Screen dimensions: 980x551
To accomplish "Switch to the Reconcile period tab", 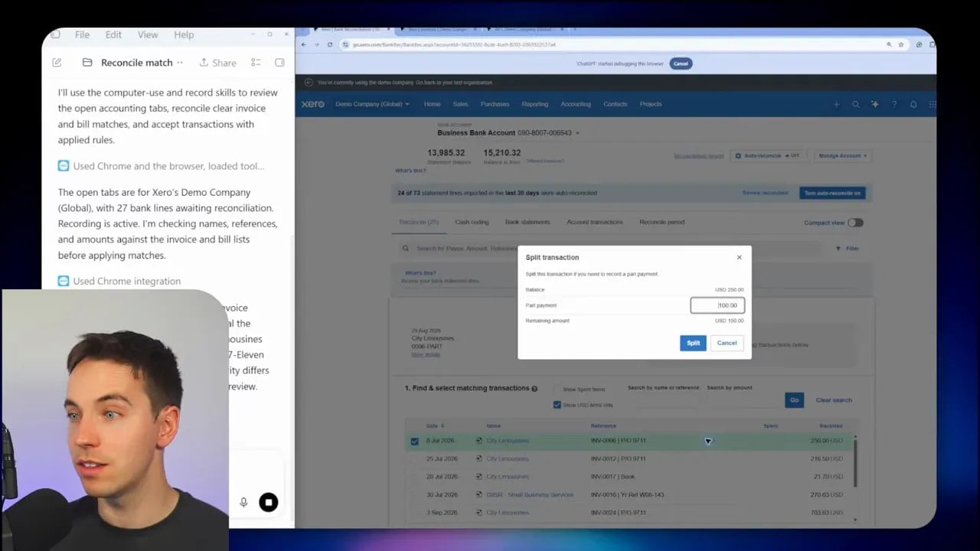I will point(661,222).
